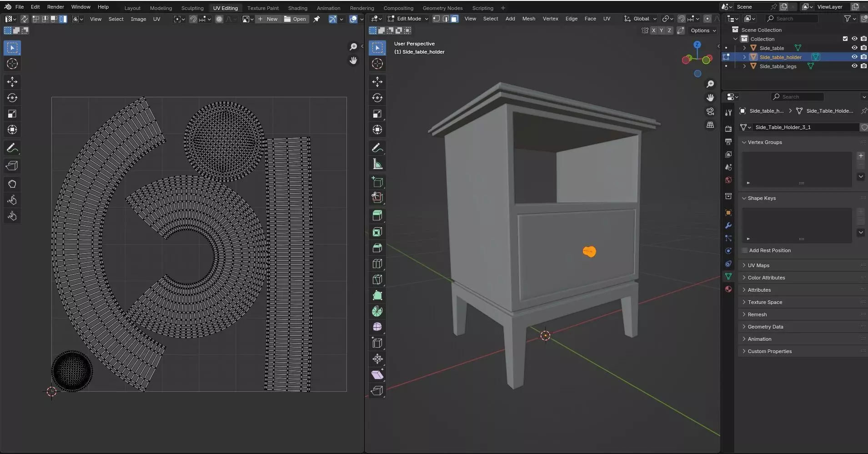Pick the Bevel tool
This screenshot has height=454, width=868.
(377, 248)
